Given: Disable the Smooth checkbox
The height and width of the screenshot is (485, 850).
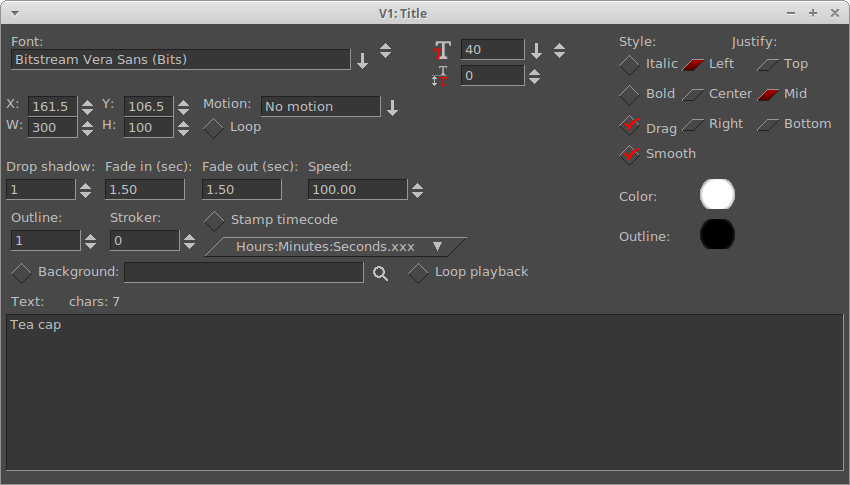Looking at the screenshot, I should pyautogui.click(x=629, y=154).
